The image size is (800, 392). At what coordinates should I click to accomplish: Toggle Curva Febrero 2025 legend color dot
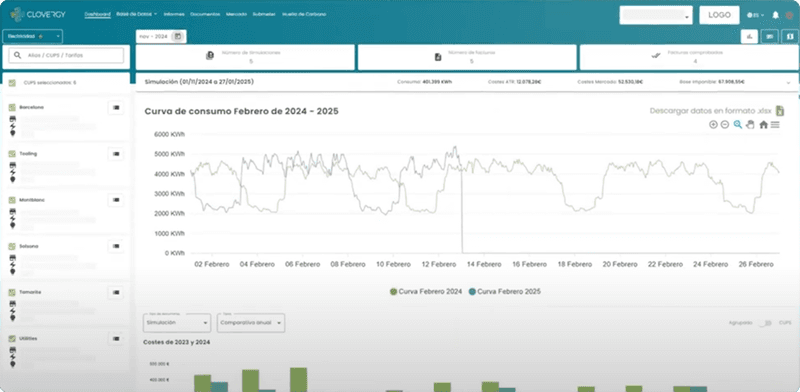pyautogui.click(x=472, y=291)
